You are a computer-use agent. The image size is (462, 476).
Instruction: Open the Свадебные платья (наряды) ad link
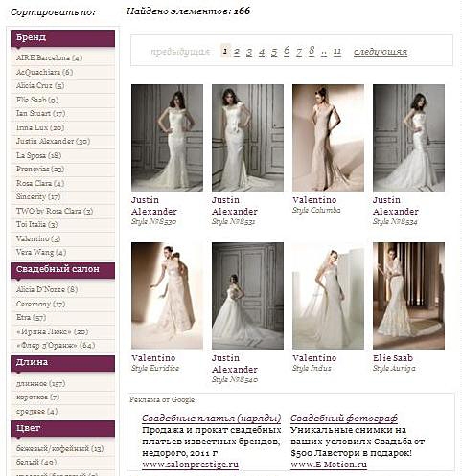211,419
